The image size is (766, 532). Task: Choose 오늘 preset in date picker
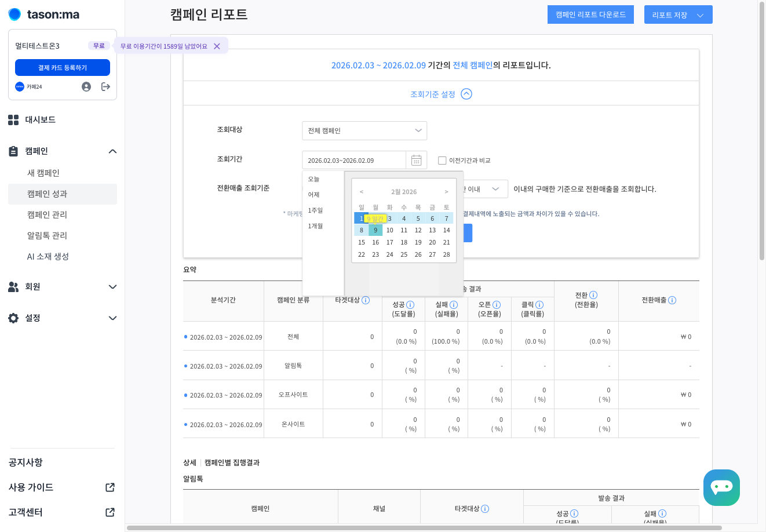[x=314, y=179]
